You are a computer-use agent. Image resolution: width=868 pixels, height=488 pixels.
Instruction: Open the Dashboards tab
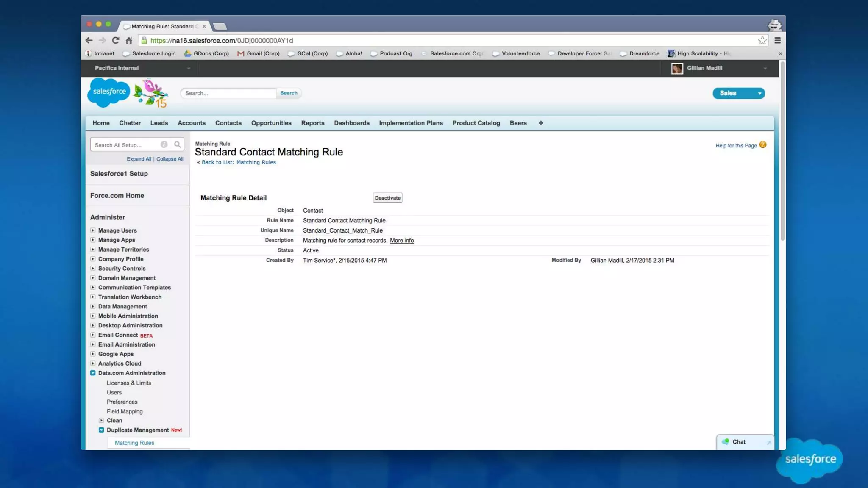(351, 123)
